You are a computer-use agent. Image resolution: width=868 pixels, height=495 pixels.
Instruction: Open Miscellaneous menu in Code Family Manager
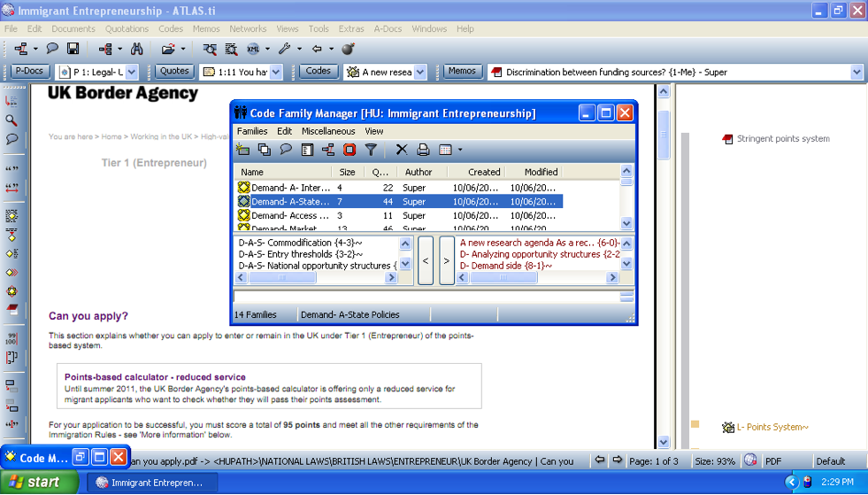[328, 131]
